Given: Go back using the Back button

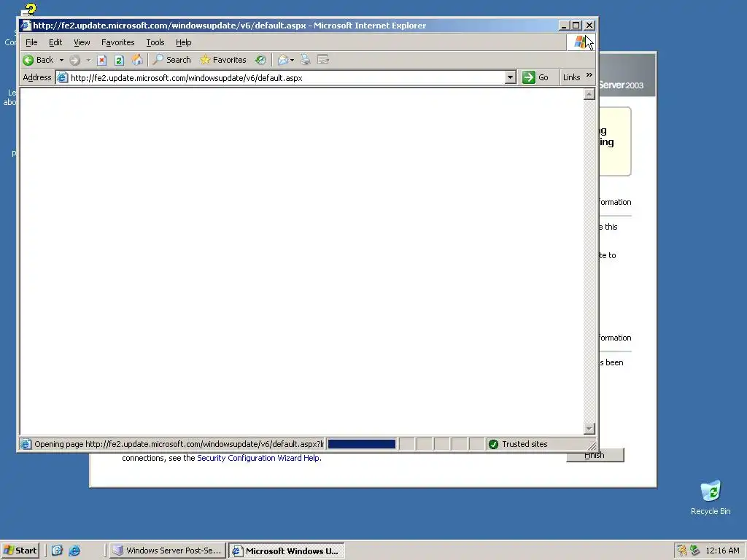Looking at the screenshot, I should [38, 60].
